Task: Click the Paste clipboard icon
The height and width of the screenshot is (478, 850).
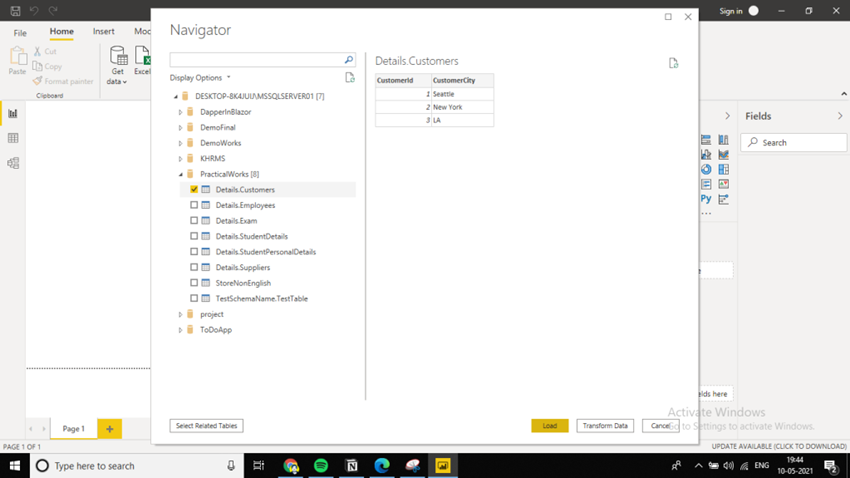Action: point(17,56)
